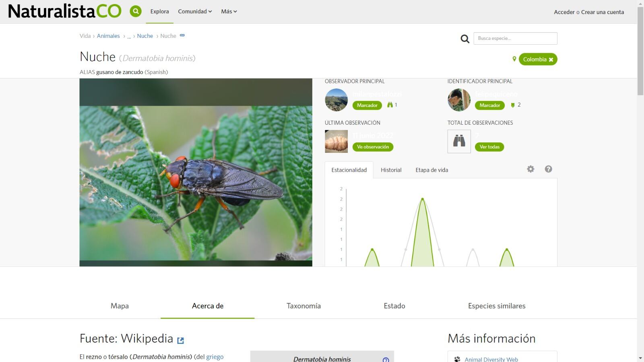
Task: Expand the collapsed breadcrumb ellipsis
Action: pos(129,36)
